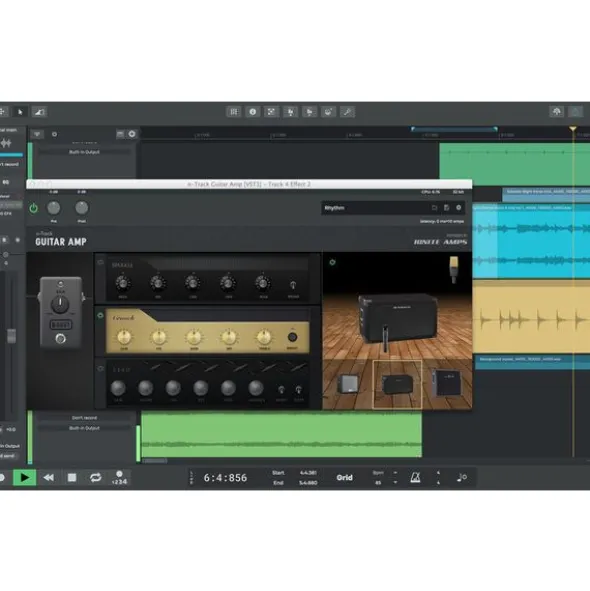Click the 6:4:856 time position display
Viewport: 590px width, 591px height.
225,478
